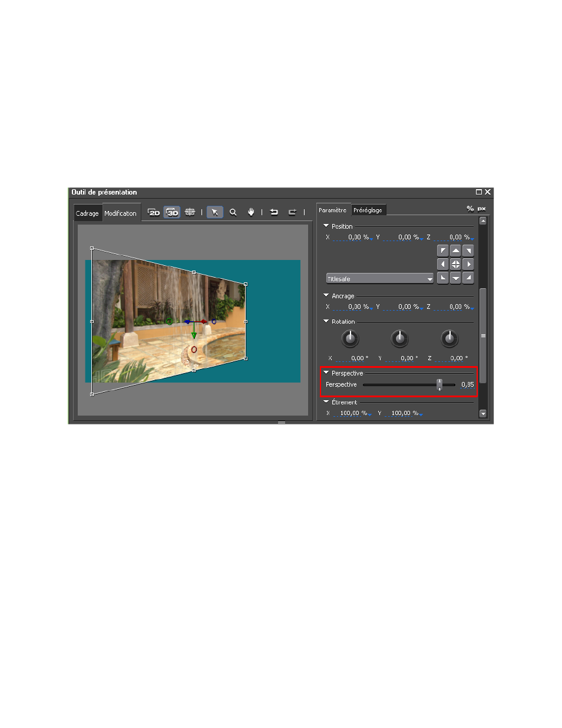Maximize the Outil de présentation window
This screenshot has height=728, width=562.
click(479, 192)
